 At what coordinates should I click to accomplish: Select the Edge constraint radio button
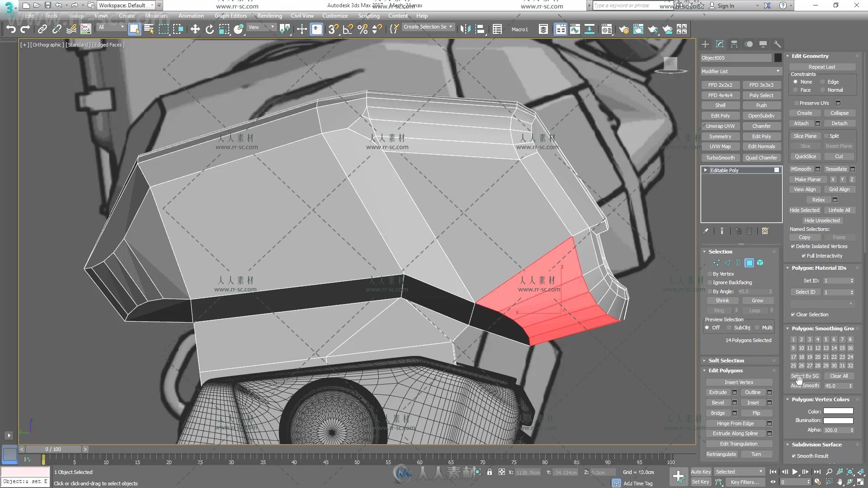point(823,82)
